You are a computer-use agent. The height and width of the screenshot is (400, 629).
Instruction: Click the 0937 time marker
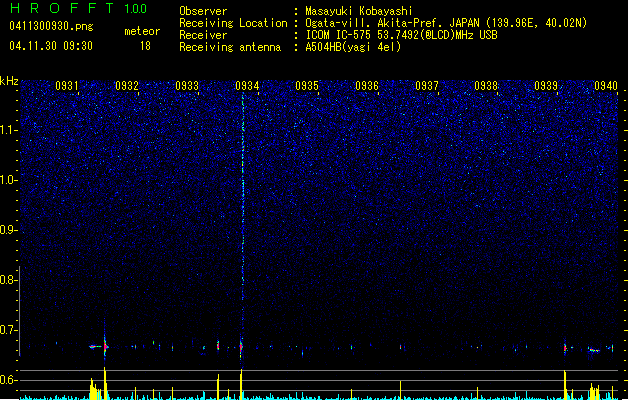427,86
